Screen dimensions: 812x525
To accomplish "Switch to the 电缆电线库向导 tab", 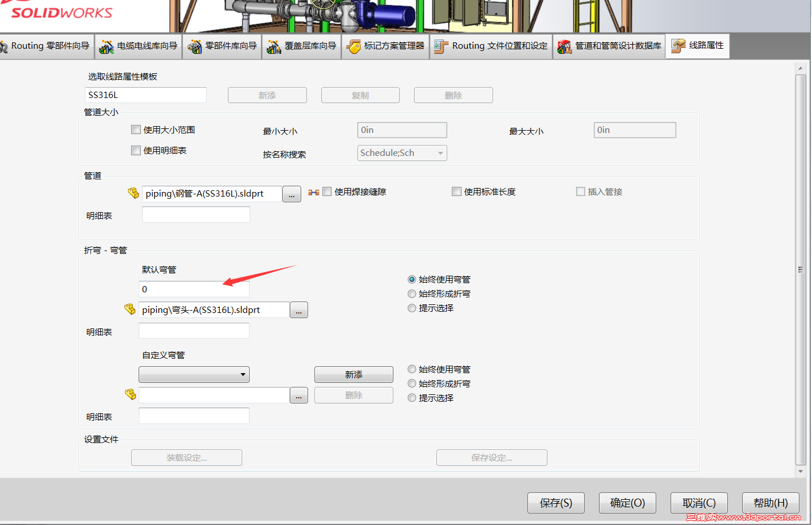I will (139, 46).
